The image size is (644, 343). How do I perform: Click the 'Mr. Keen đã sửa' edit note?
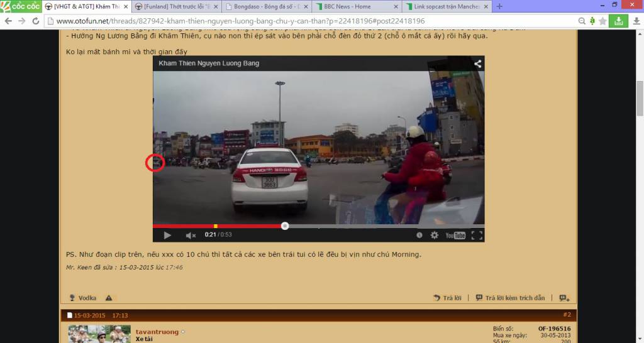click(x=124, y=267)
